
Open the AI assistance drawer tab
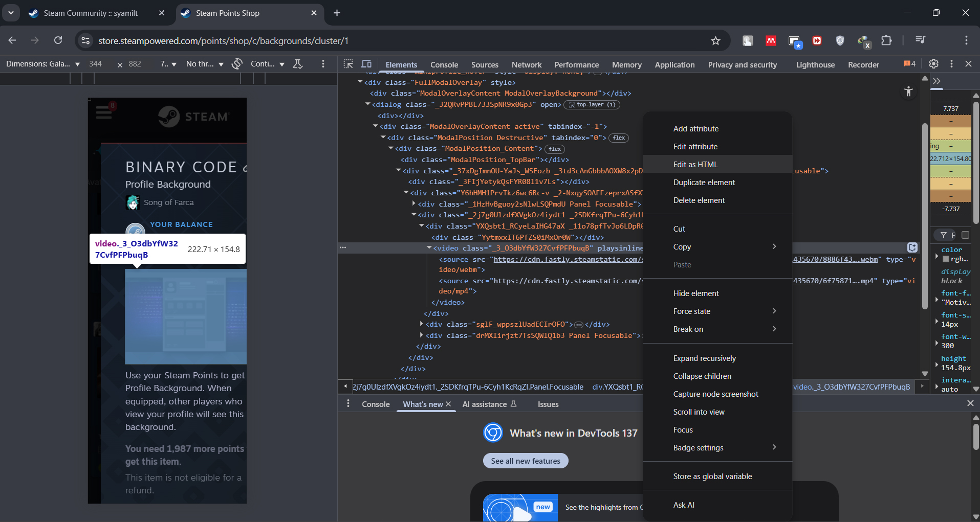489,404
